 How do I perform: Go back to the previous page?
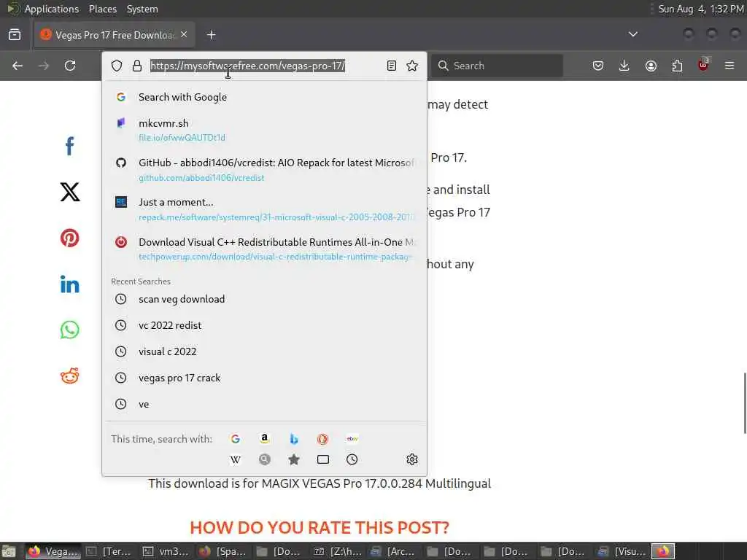[18, 66]
